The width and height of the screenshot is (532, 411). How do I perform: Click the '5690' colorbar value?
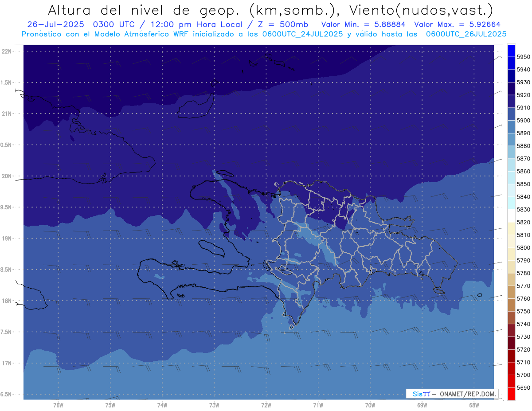tap(524, 388)
